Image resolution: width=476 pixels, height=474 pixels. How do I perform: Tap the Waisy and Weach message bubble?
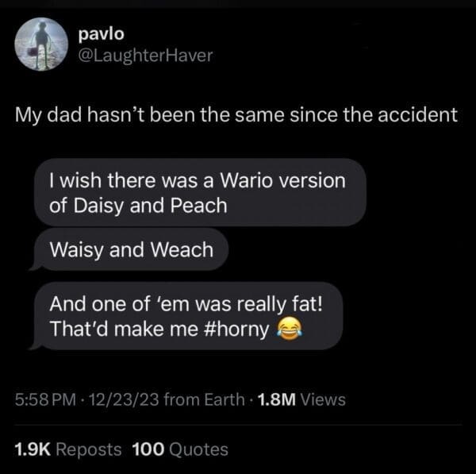(132, 249)
